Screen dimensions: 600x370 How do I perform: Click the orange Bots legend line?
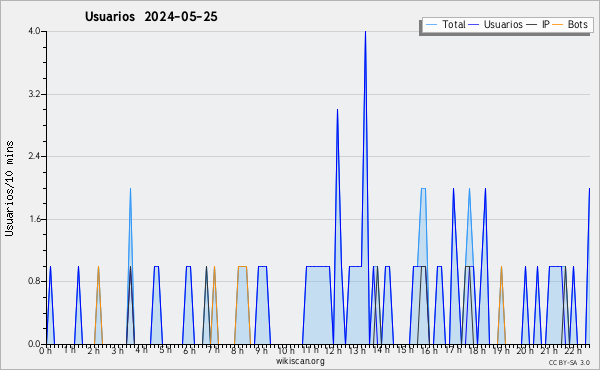[558, 25]
